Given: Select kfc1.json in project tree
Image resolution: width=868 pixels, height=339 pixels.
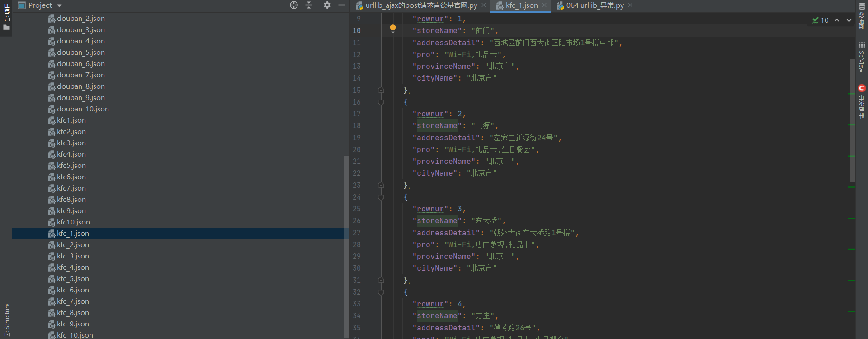Looking at the screenshot, I should pos(71,120).
